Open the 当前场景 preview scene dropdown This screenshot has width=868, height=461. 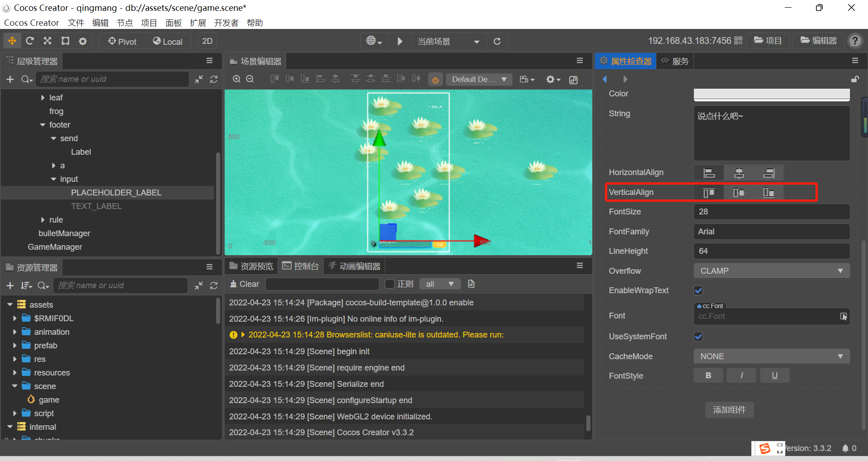click(x=448, y=41)
